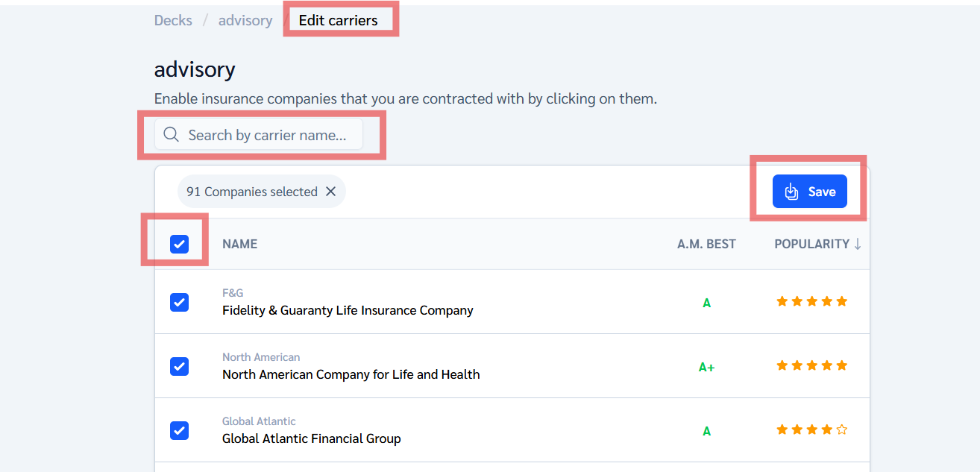Sort by Popularity column arrow
The width and height of the screenshot is (980, 472).
pos(858,244)
